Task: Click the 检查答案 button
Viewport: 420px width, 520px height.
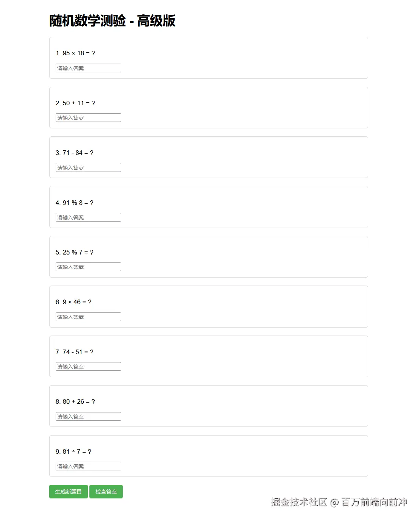Action: click(x=106, y=492)
